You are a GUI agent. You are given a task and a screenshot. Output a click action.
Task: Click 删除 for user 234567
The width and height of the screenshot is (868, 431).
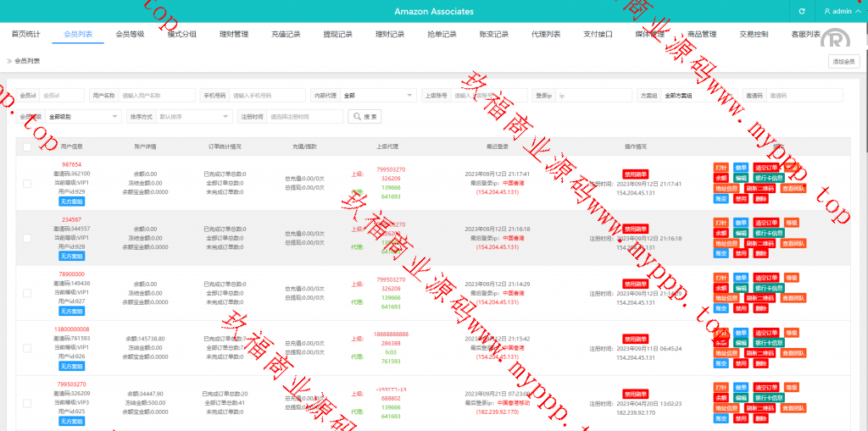click(760, 253)
